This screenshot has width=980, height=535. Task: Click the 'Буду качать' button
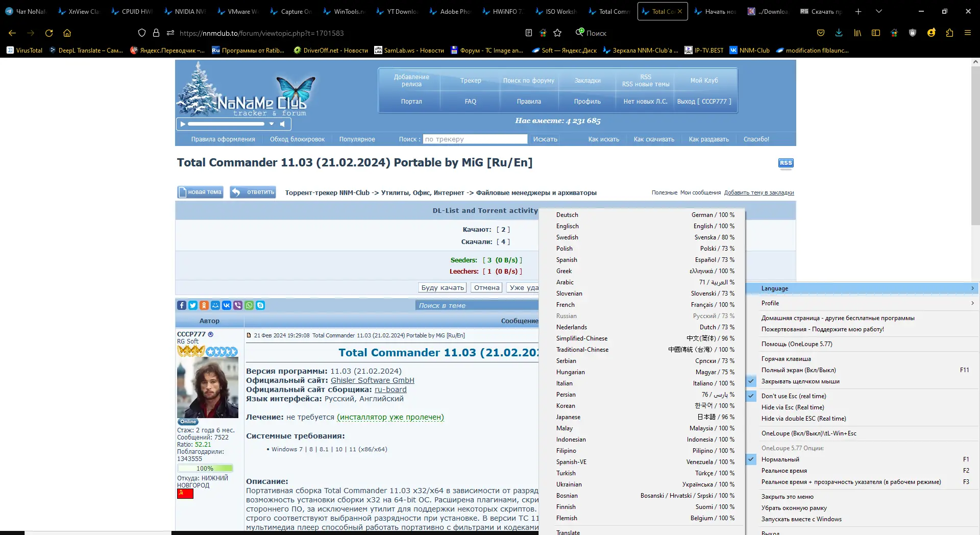[x=443, y=287]
